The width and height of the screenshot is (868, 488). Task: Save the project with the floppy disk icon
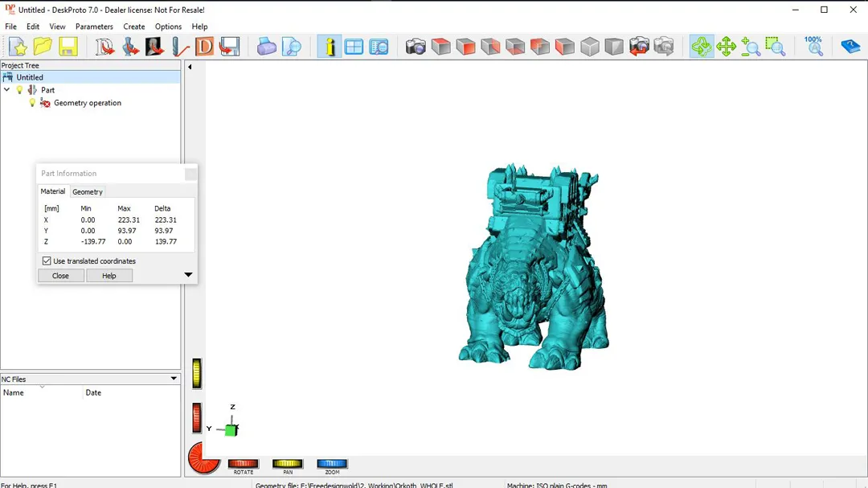68,47
